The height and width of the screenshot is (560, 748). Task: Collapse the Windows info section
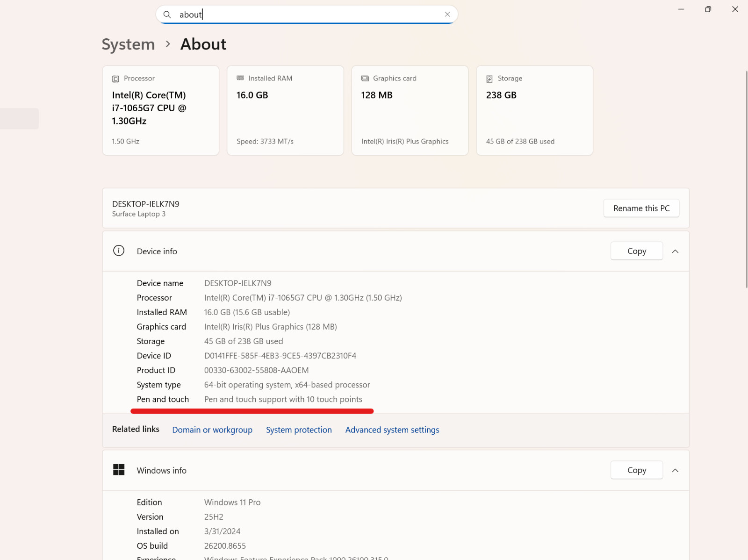(x=675, y=470)
